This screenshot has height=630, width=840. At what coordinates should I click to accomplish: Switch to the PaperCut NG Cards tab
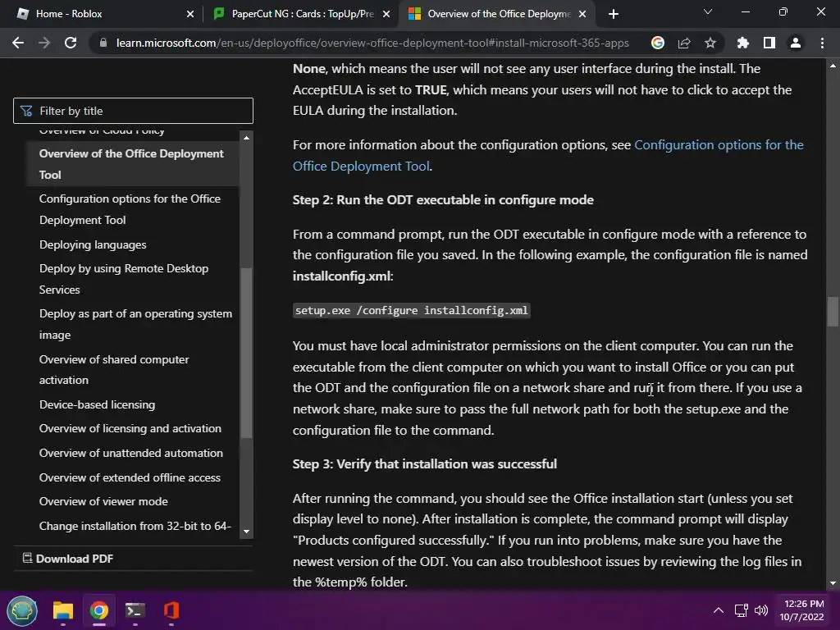302,14
